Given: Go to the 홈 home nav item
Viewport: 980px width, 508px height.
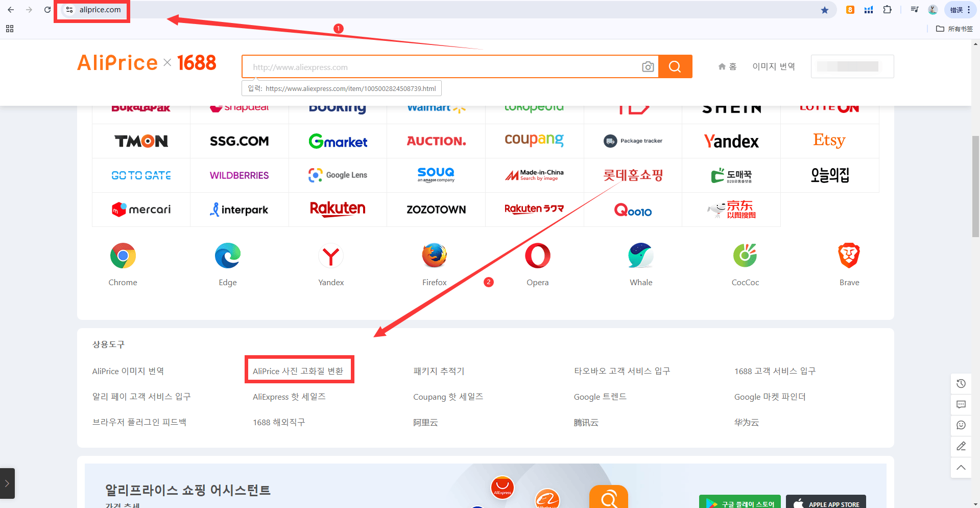Looking at the screenshot, I should coord(727,66).
